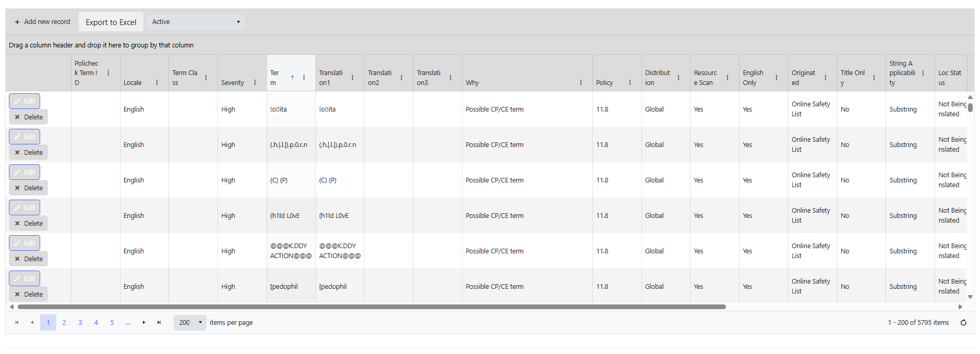Screen dimensions: 980x354
Task: Open the Translation1 column options menu
Action: pos(353,78)
